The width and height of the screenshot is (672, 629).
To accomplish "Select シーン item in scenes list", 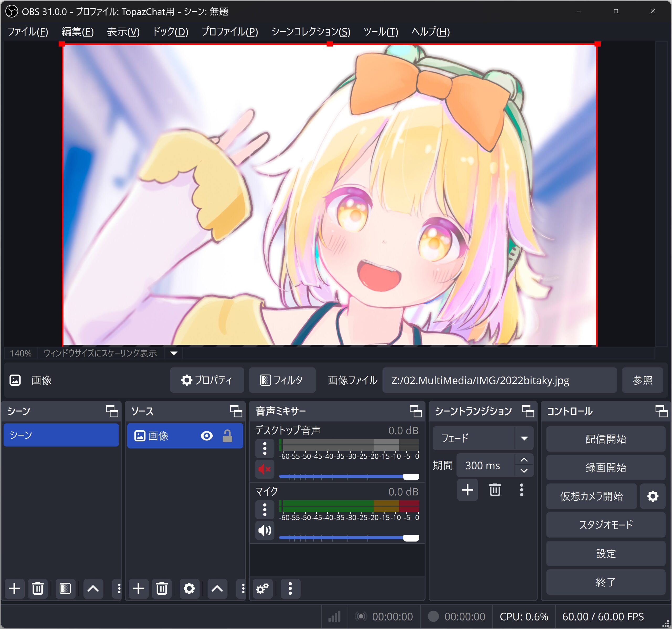I will tap(61, 435).
